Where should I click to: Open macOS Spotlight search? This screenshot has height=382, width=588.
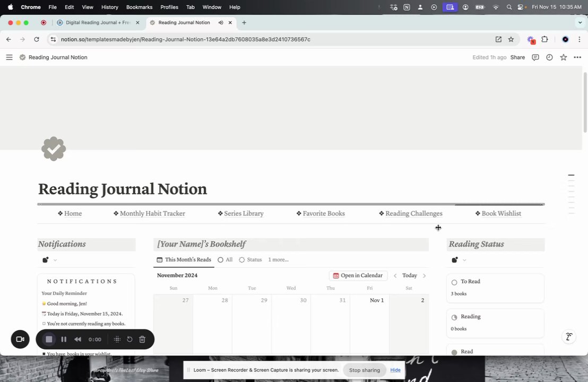pyautogui.click(x=509, y=7)
